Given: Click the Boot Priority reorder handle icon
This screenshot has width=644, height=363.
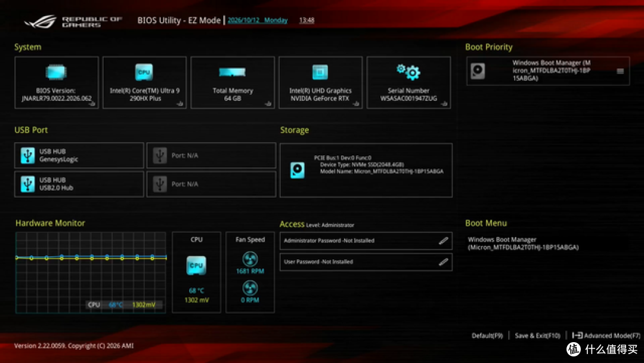Looking at the screenshot, I should 620,71.
